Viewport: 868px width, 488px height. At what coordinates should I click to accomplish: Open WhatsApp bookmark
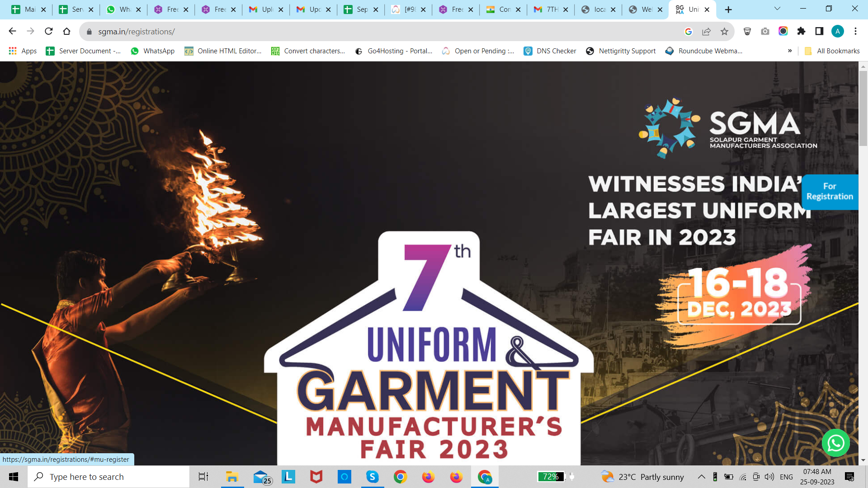[152, 51]
